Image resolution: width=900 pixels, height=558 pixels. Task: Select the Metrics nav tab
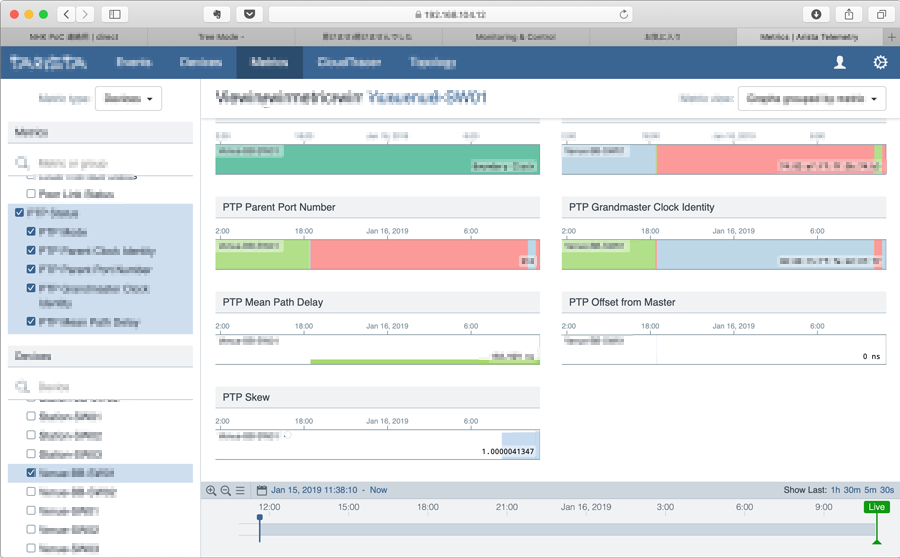click(x=269, y=62)
